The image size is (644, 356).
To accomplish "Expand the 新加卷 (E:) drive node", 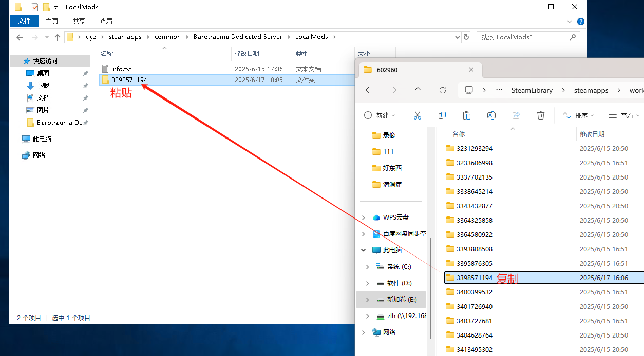I will [367, 300].
